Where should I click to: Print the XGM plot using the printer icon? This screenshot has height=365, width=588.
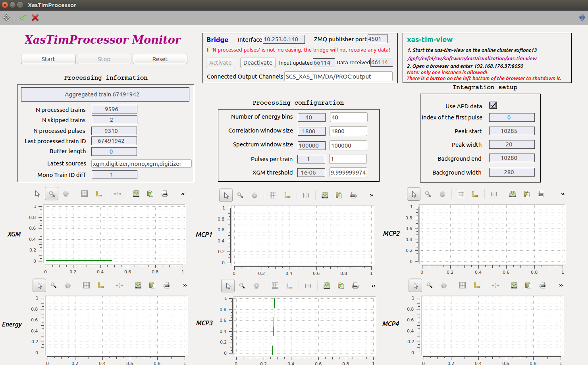(x=165, y=194)
